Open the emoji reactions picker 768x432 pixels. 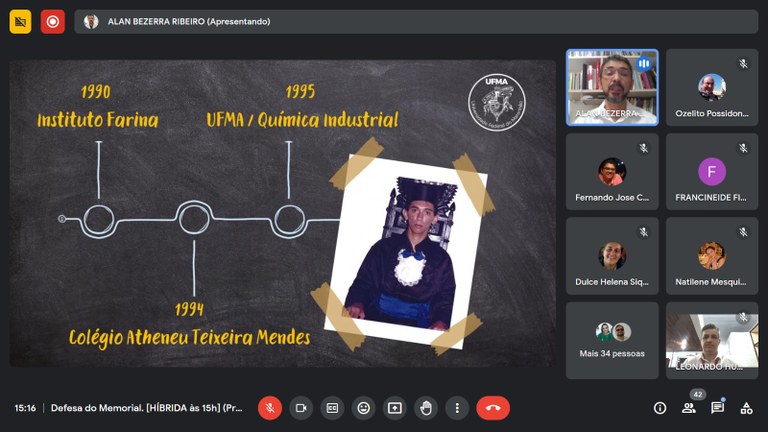point(364,408)
